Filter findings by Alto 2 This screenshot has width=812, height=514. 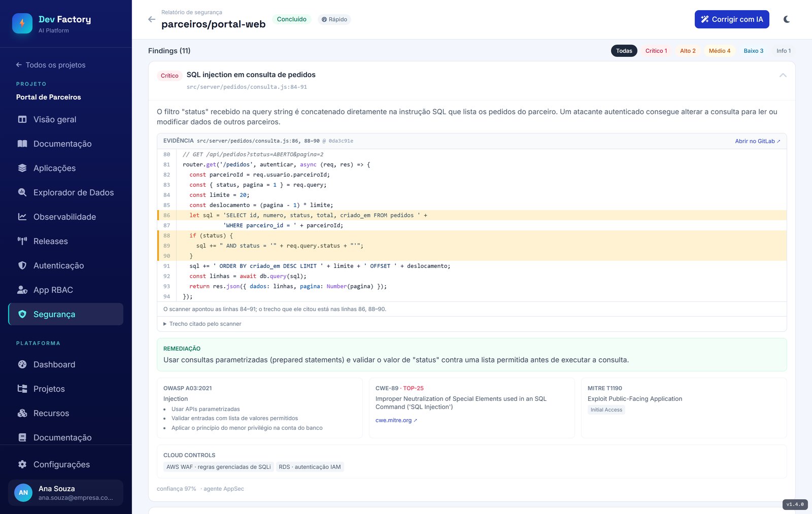pos(688,51)
